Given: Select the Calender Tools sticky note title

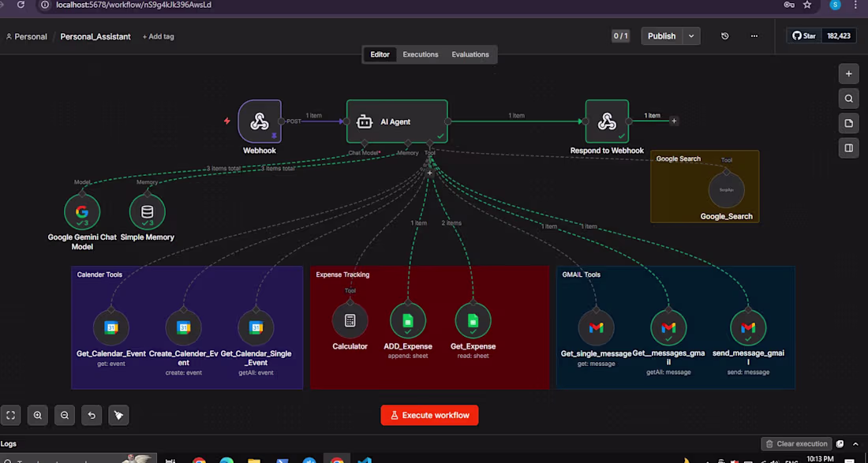Looking at the screenshot, I should pyautogui.click(x=99, y=274).
